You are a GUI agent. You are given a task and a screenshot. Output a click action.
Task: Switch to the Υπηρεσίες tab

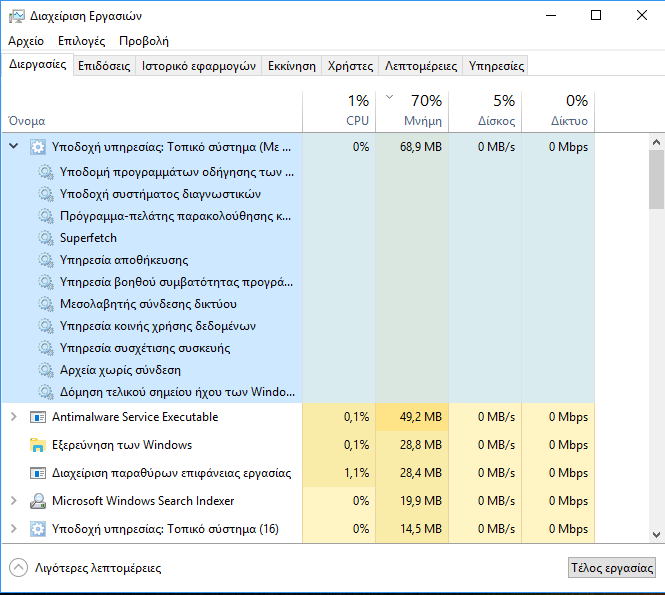[496, 66]
